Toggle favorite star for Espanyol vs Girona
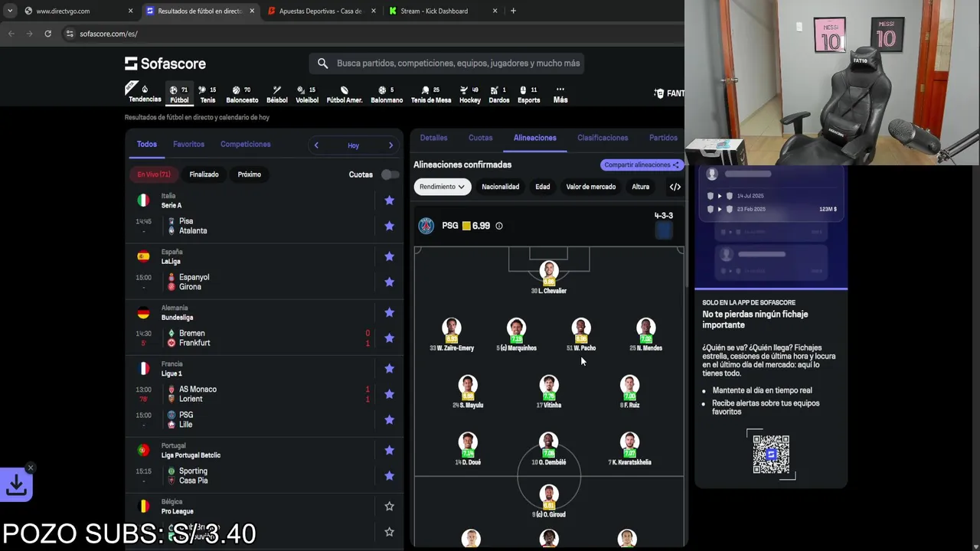The width and height of the screenshot is (980, 551). [389, 282]
